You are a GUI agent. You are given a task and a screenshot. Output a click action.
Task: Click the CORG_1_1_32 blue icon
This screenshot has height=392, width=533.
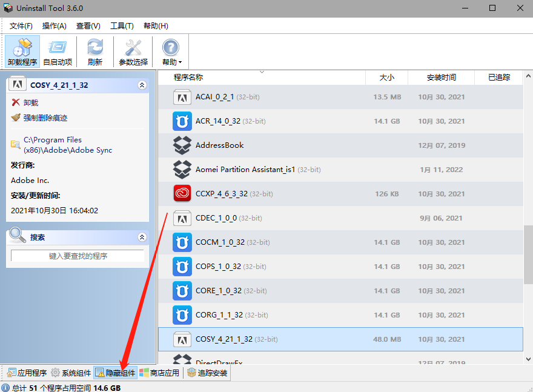[182, 315]
